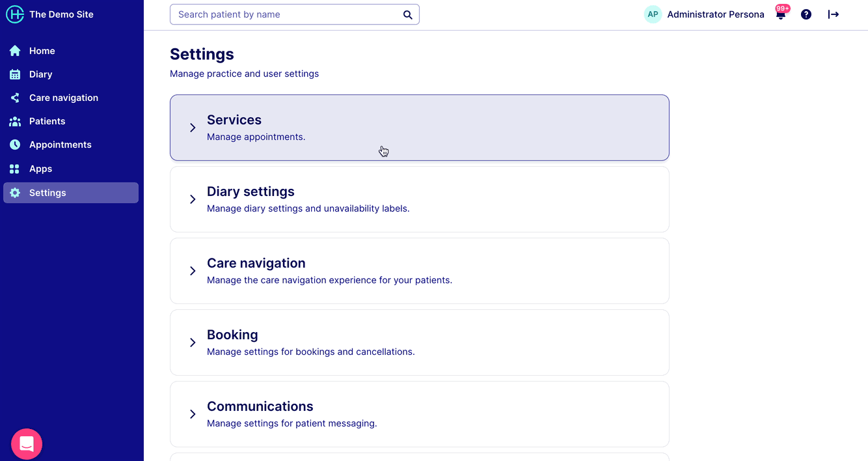Select Care navigation in the sidebar
This screenshot has height=461, width=868.
(x=63, y=98)
